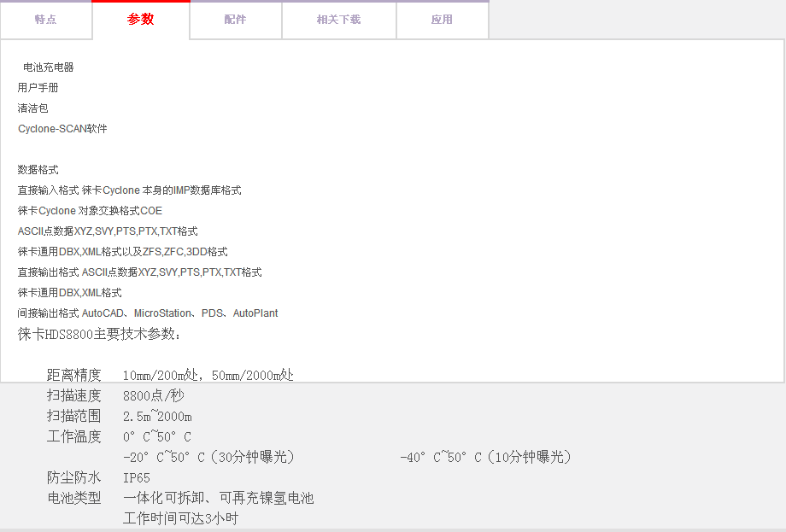Select the 参数 tab

click(x=141, y=20)
